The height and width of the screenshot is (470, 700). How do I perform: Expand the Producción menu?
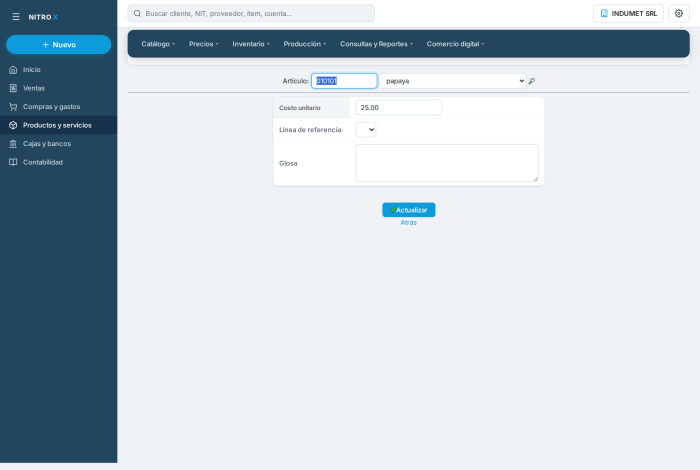click(304, 44)
